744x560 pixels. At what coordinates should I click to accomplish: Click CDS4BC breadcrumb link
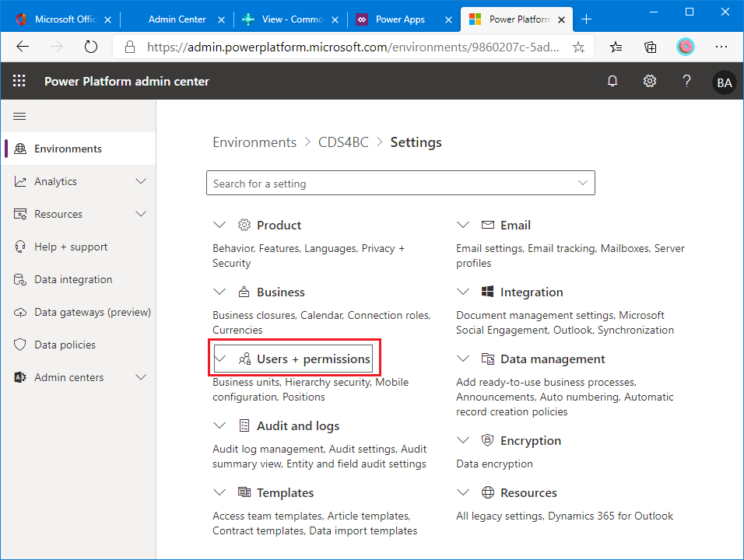coord(343,142)
